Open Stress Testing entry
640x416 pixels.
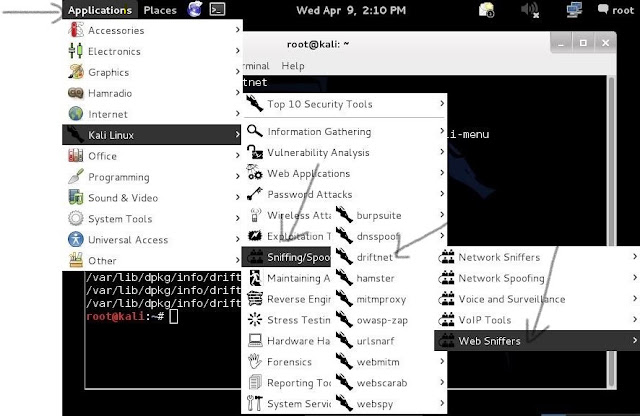click(287, 320)
